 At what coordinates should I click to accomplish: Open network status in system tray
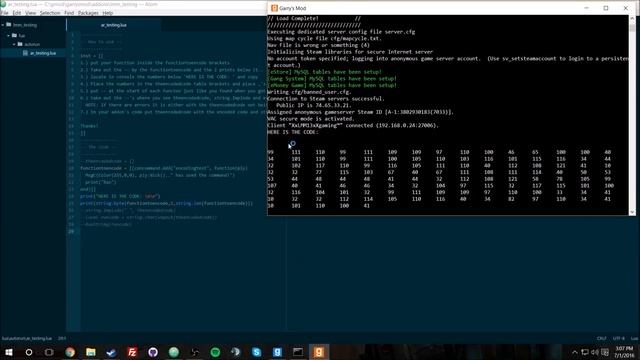coord(584,352)
